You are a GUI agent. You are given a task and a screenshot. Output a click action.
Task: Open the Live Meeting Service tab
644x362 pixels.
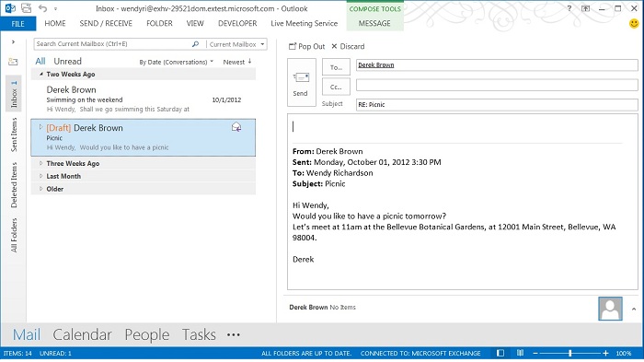[x=304, y=23]
